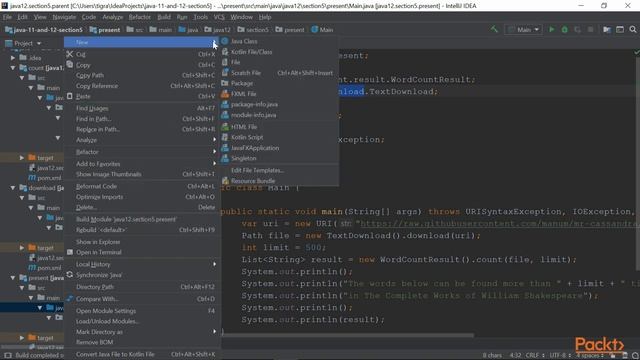Select Paste from context menu

coord(142,96)
